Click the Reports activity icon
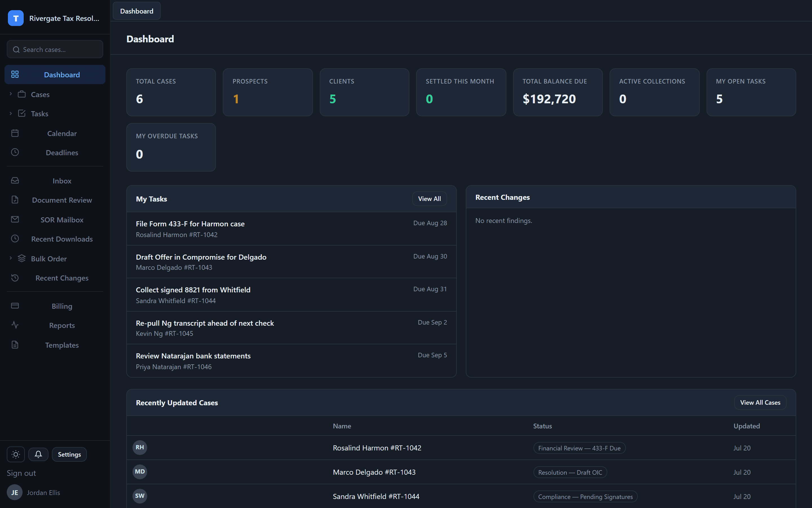 [15, 325]
